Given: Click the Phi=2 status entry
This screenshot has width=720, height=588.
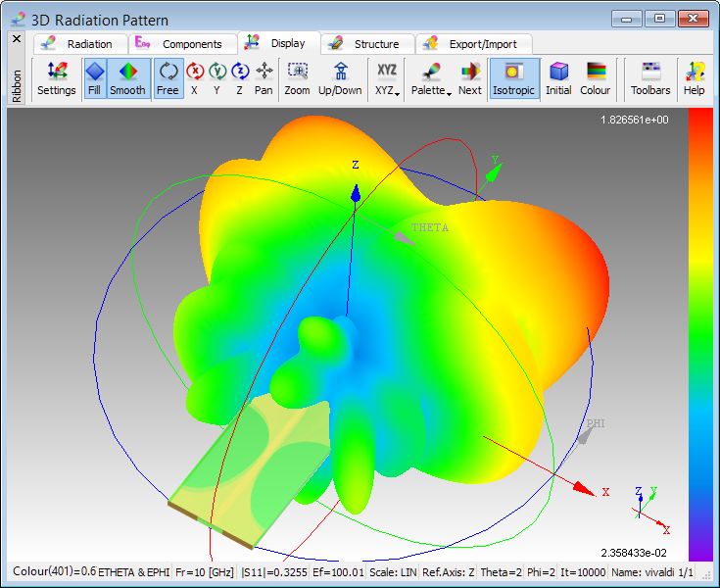Looking at the screenshot, I should (x=541, y=572).
